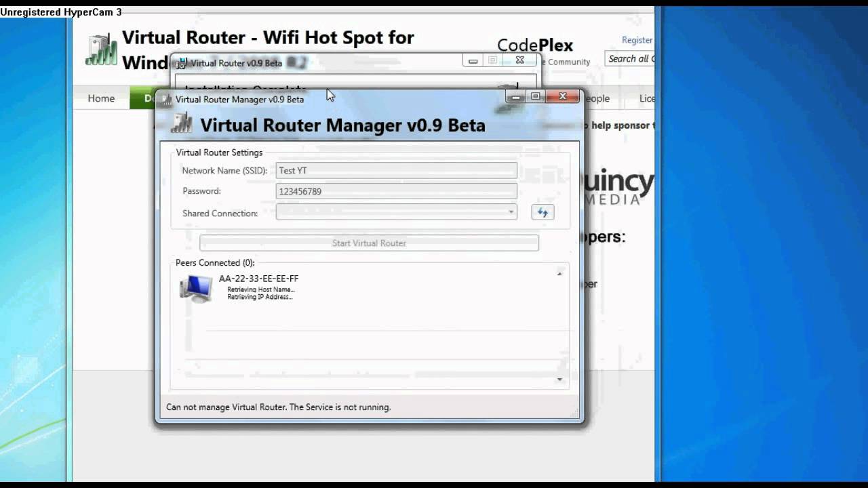Click the CodePlex search box
This screenshot has height=488, width=868.
point(630,59)
